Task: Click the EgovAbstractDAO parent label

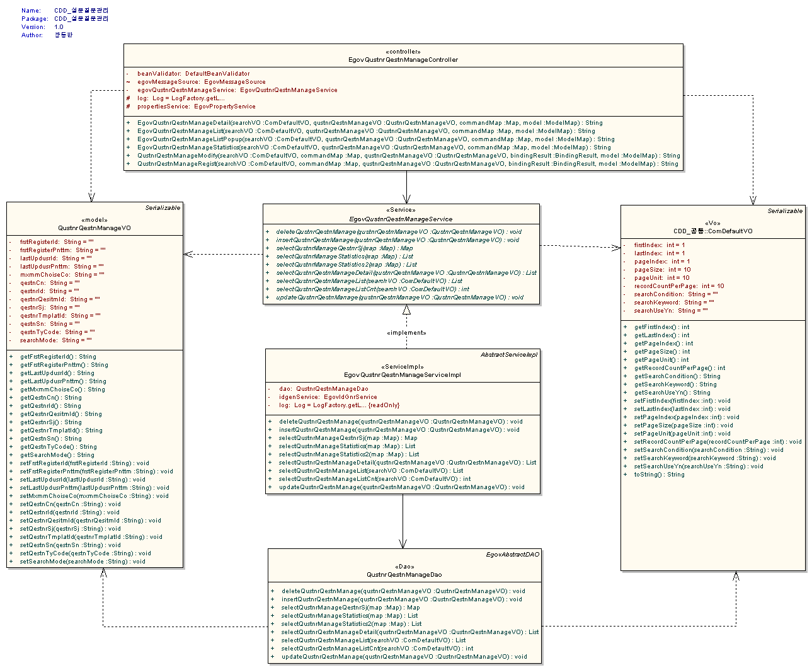Action: [512, 555]
